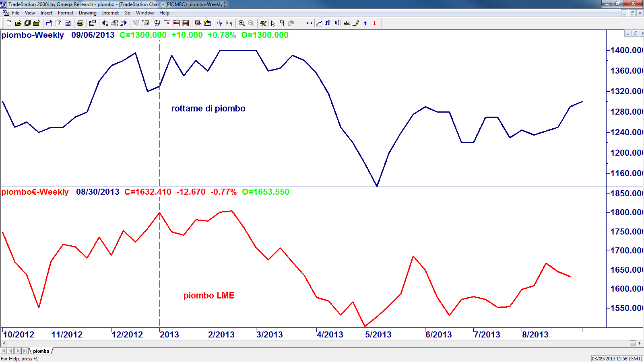644x362 pixels.
Task: Select the vertical line drawing tool
Action: point(300,23)
